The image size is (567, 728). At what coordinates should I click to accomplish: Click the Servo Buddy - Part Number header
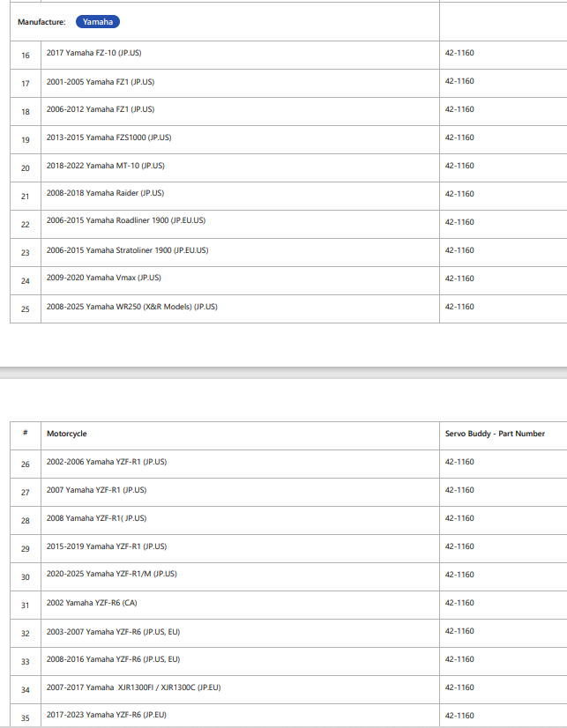pyautogui.click(x=495, y=434)
